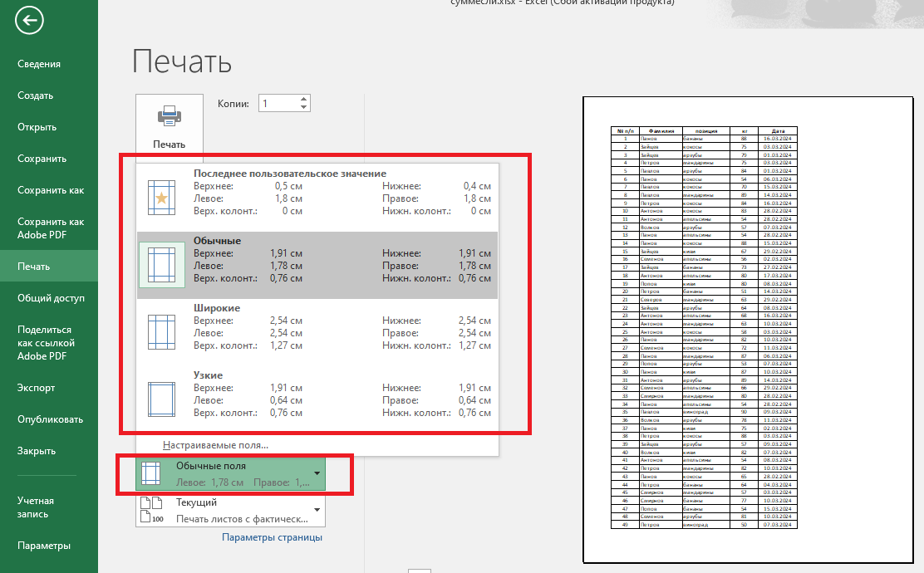
Task: Click Печать листов с фактическ... description text
Action: pos(242,519)
